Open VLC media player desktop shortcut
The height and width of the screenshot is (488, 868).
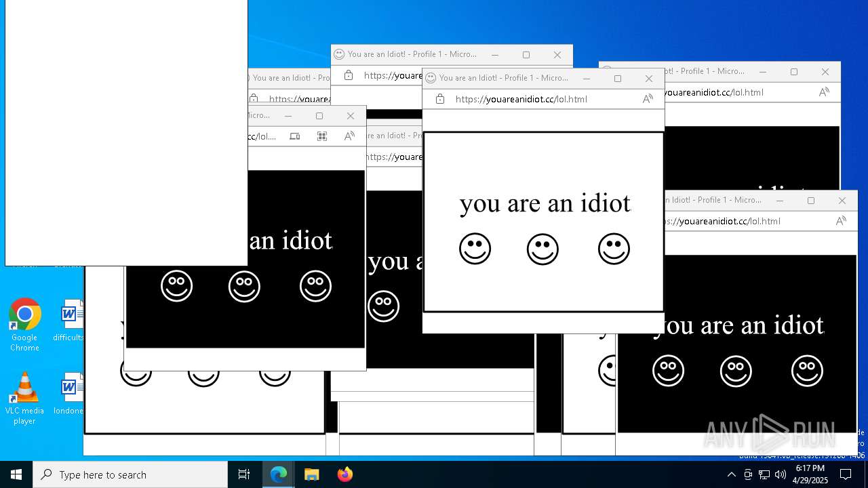coord(24,398)
